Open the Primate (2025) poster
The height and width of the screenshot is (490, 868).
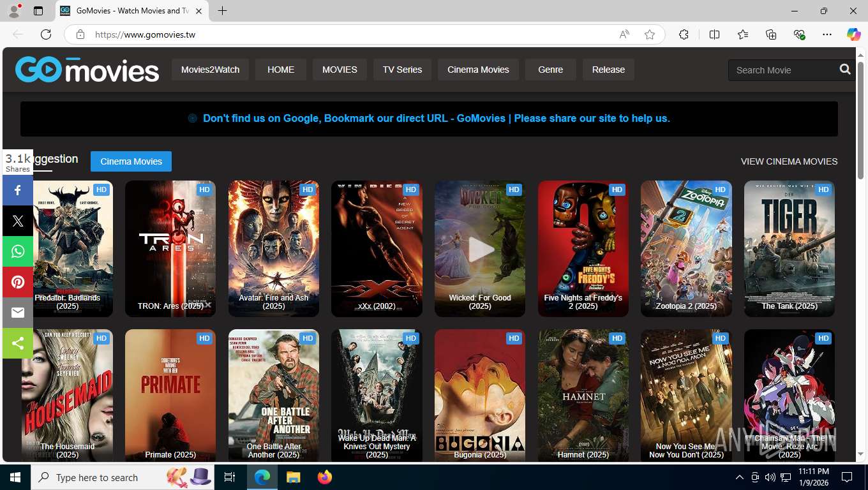click(x=170, y=395)
